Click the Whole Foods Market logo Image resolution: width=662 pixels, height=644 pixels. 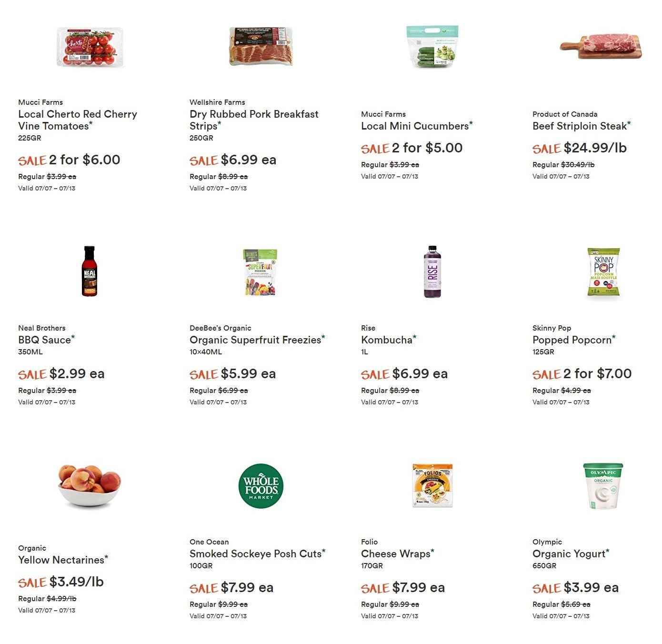coord(261,486)
